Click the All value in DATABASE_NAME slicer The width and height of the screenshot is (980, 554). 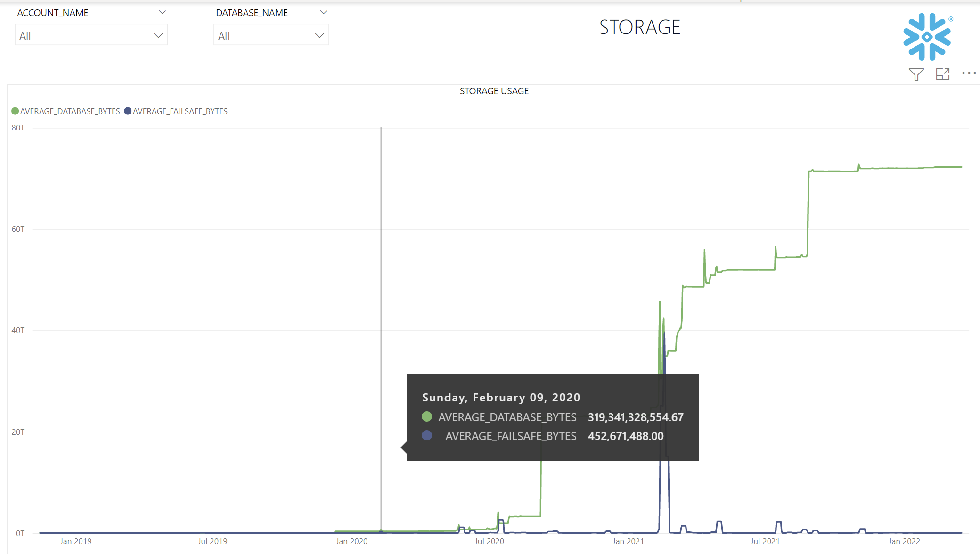pos(224,35)
